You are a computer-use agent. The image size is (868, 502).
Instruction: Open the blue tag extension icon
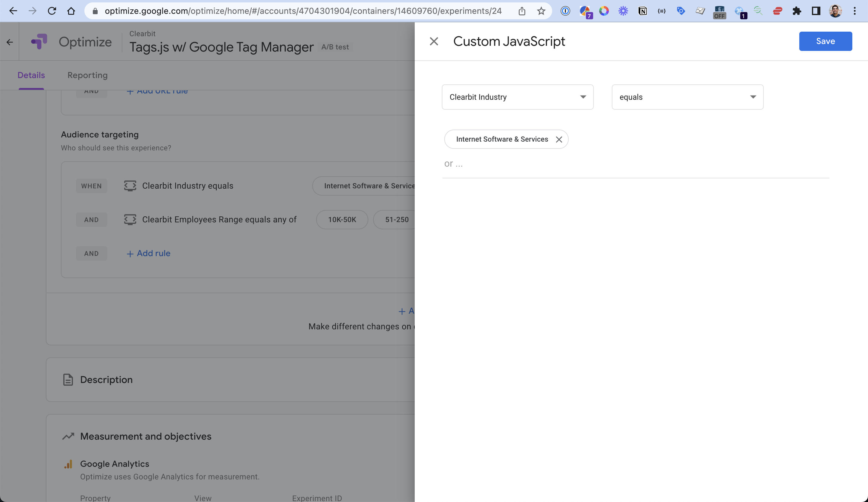[681, 11]
